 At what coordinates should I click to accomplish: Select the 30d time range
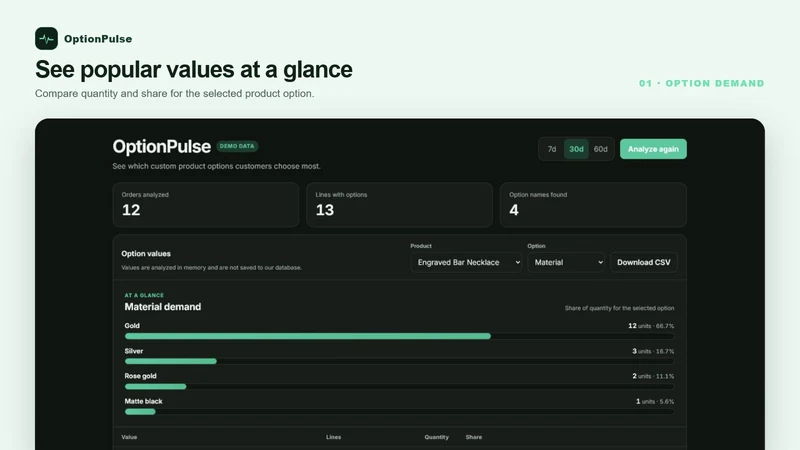pyautogui.click(x=576, y=149)
